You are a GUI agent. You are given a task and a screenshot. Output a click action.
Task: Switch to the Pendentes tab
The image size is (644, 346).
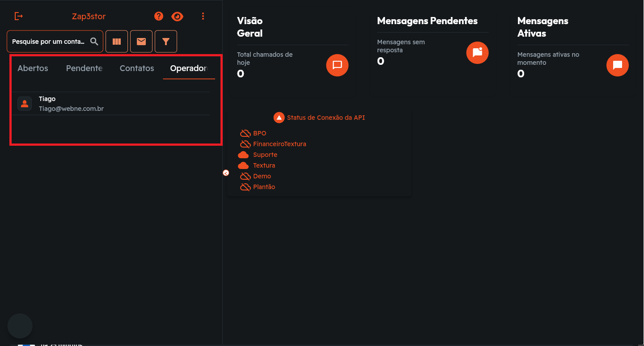click(84, 68)
